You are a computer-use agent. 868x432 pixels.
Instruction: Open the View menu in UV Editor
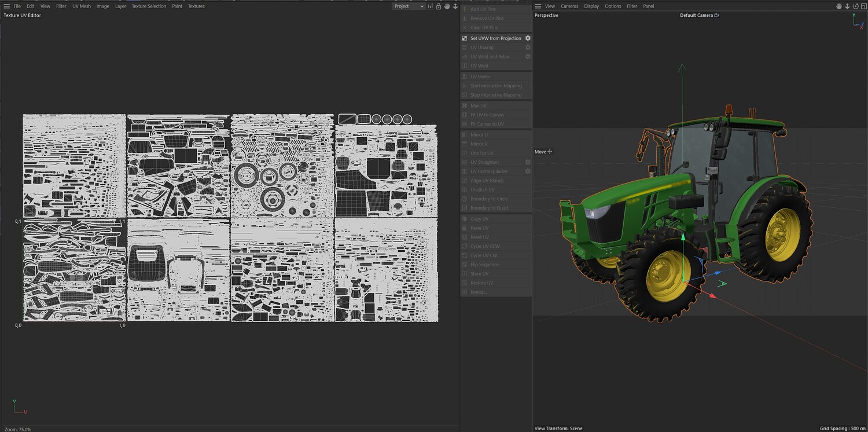tap(45, 6)
